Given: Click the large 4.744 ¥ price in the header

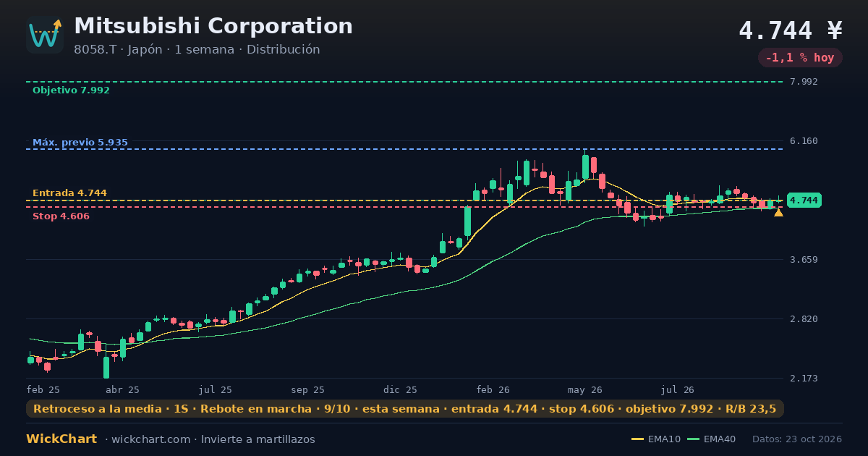Looking at the screenshot, I should [791, 30].
